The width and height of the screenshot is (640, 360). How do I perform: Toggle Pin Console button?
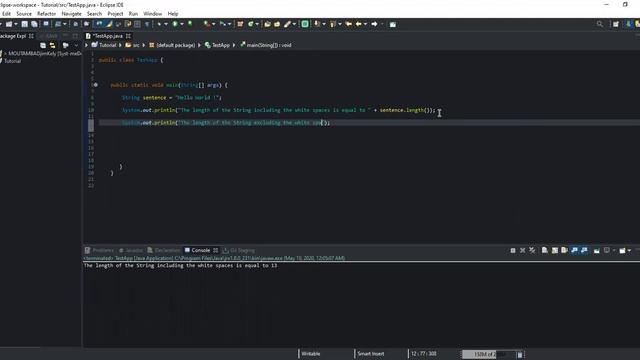pyautogui.click(x=596, y=250)
